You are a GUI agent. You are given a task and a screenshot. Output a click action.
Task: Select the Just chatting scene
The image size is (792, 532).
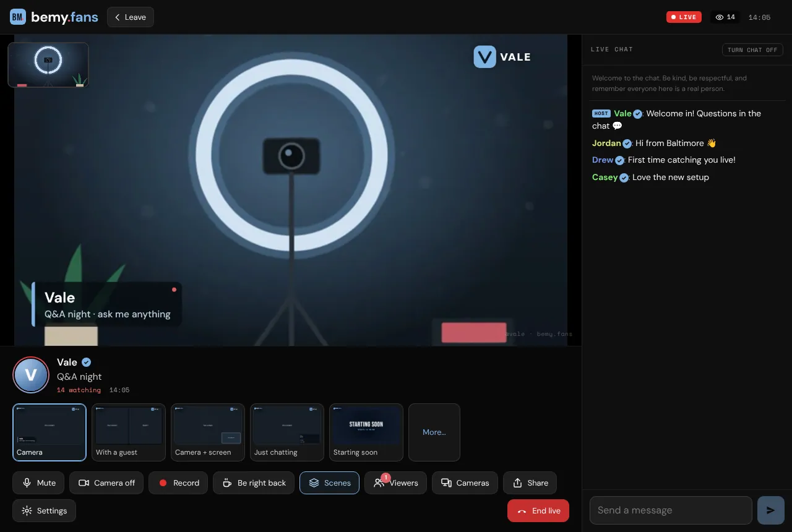click(287, 432)
